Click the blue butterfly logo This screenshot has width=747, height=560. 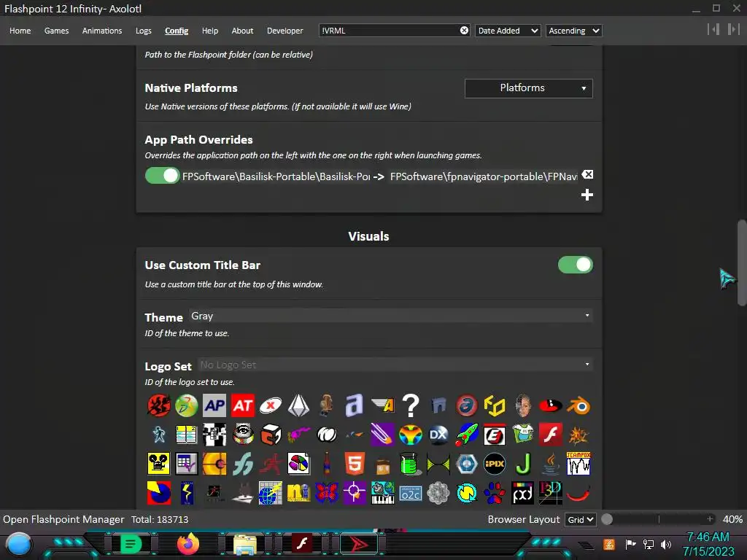click(x=327, y=493)
